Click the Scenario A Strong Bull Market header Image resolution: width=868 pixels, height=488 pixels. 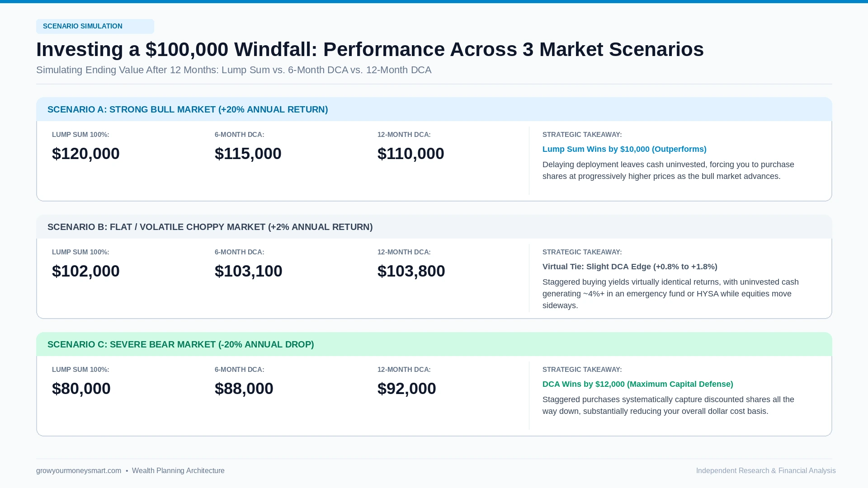coord(434,109)
